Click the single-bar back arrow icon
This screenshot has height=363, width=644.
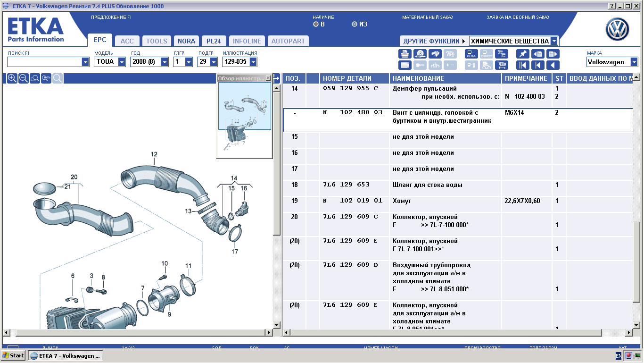coord(538,65)
